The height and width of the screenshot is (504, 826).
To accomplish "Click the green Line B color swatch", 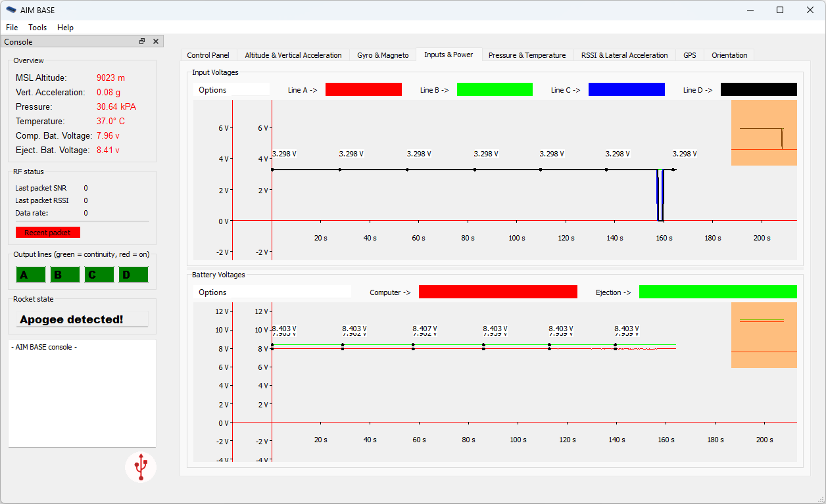I will point(495,89).
